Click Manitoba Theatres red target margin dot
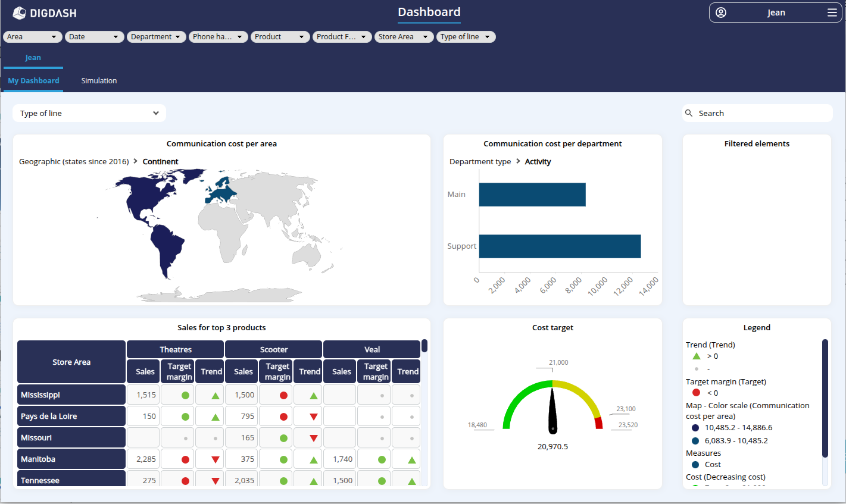Image resolution: width=846 pixels, height=504 pixels. click(x=185, y=459)
